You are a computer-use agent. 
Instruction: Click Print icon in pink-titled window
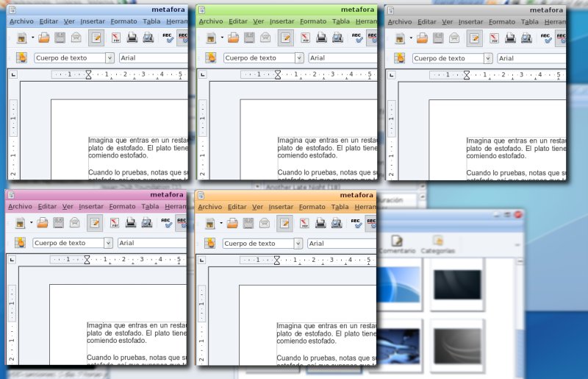click(x=131, y=223)
